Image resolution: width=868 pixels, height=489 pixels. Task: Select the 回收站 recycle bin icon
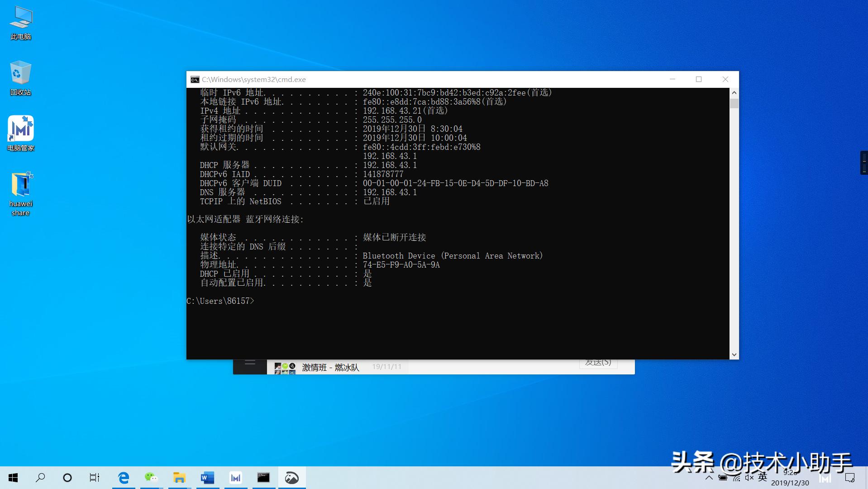pyautogui.click(x=21, y=78)
